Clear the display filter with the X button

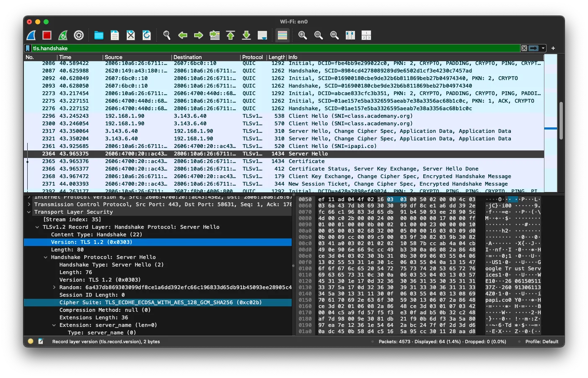click(x=524, y=48)
